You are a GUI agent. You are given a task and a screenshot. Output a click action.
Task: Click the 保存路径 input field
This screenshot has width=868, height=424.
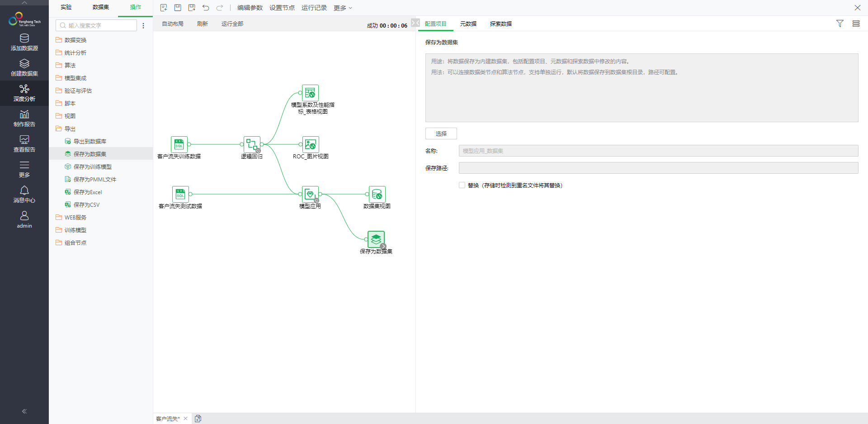659,168
